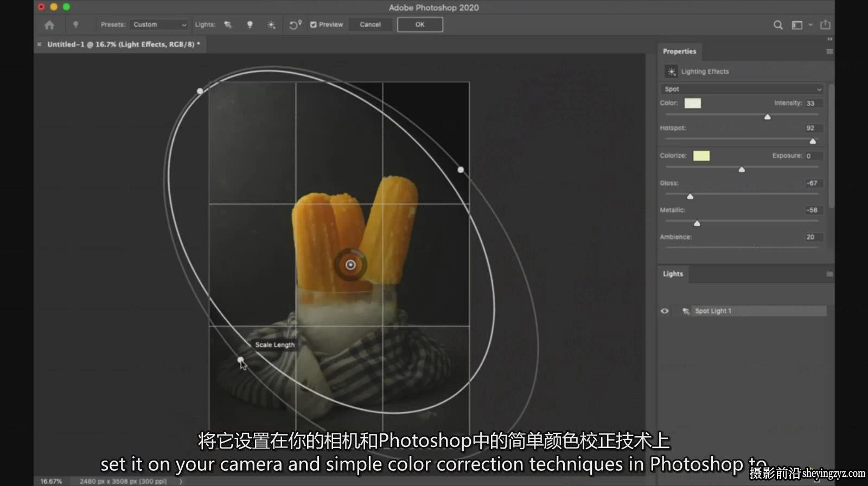Click the spotlight center intensity ring
The height and width of the screenshot is (486, 868).
pyautogui.click(x=350, y=265)
